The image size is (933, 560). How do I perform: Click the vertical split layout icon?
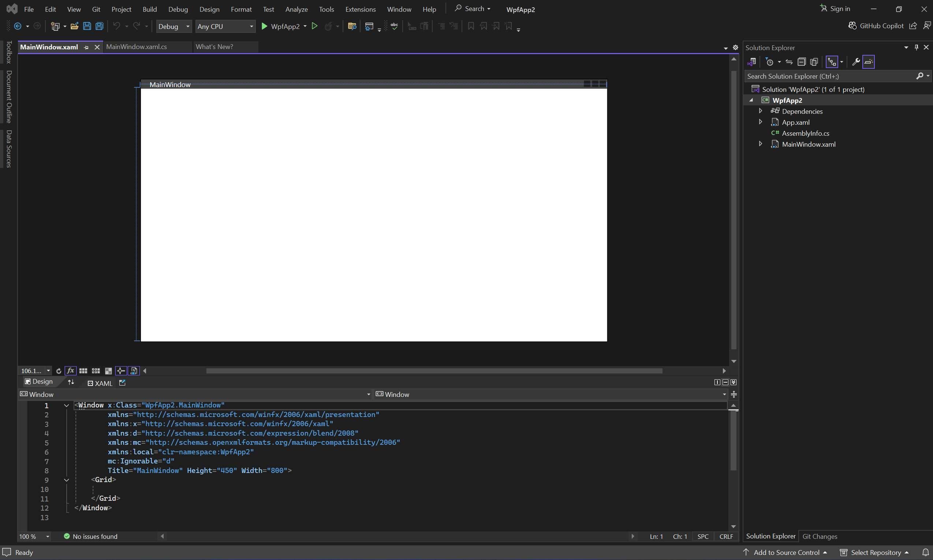(x=717, y=382)
